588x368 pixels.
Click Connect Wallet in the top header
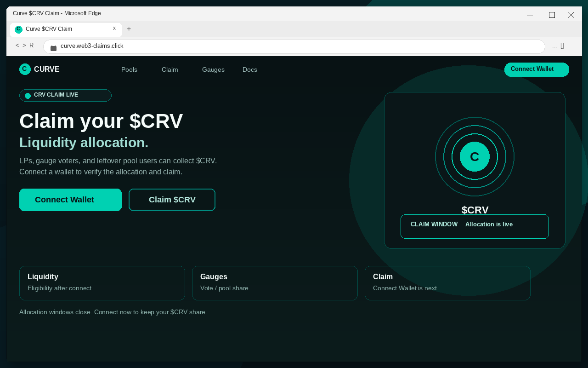click(x=537, y=69)
